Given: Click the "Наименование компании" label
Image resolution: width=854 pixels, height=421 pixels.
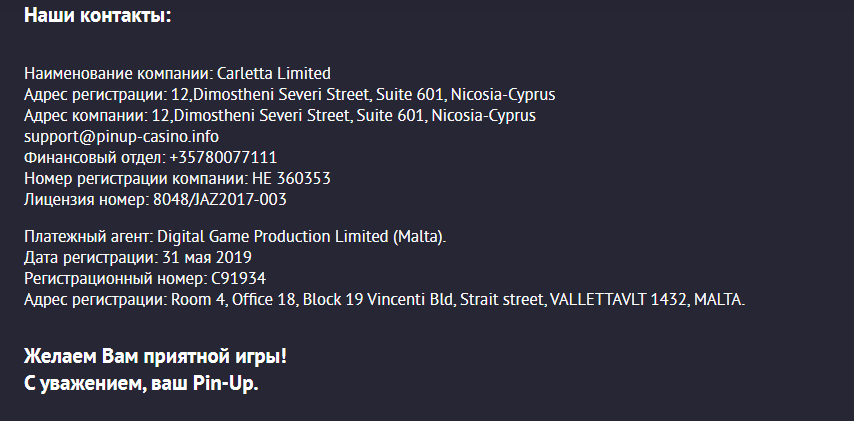Looking at the screenshot, I should pyautogui.click(x=117, y=73).
